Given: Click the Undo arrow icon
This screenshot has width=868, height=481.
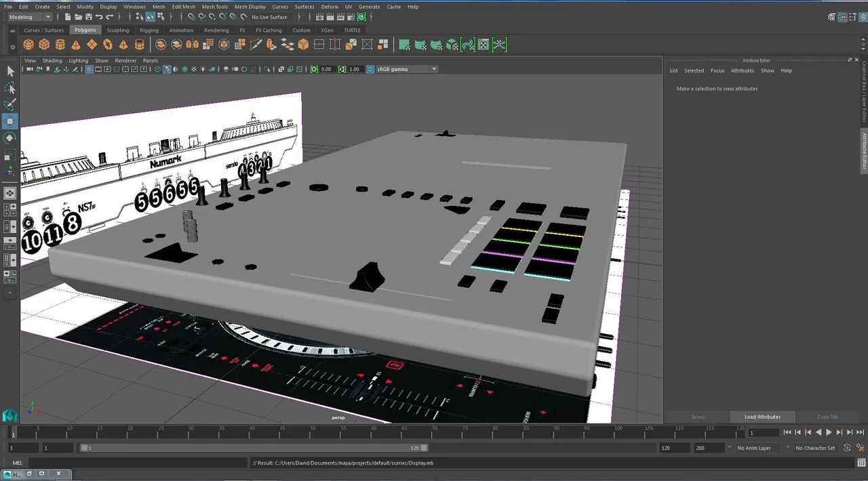Looking at the screenshot, I should pyautogui.click(x=100, y=17).
